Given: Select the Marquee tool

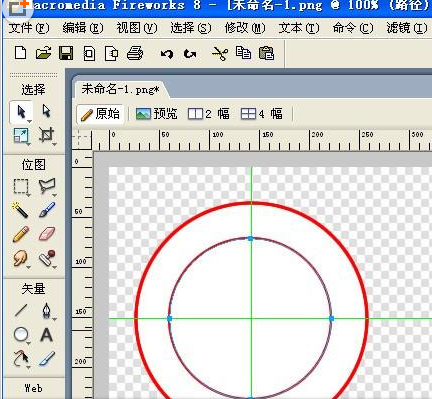Looking at the screenshot, I should coord(21,187).
